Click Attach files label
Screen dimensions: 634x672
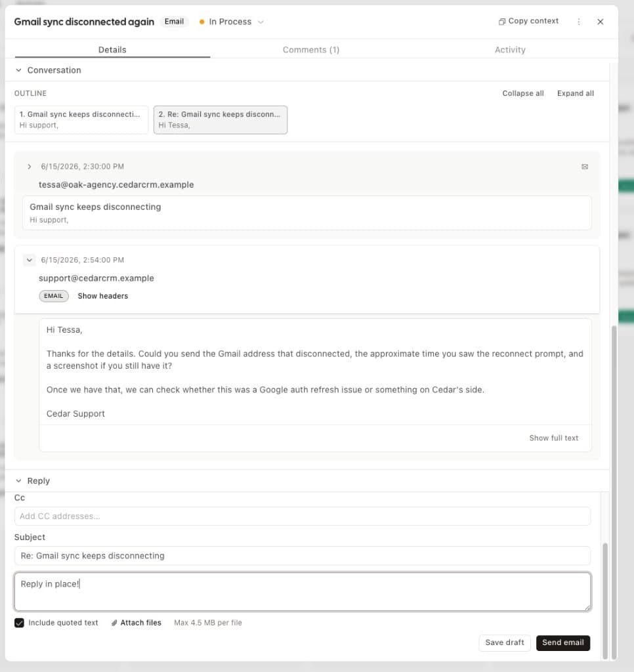point(140,623)
